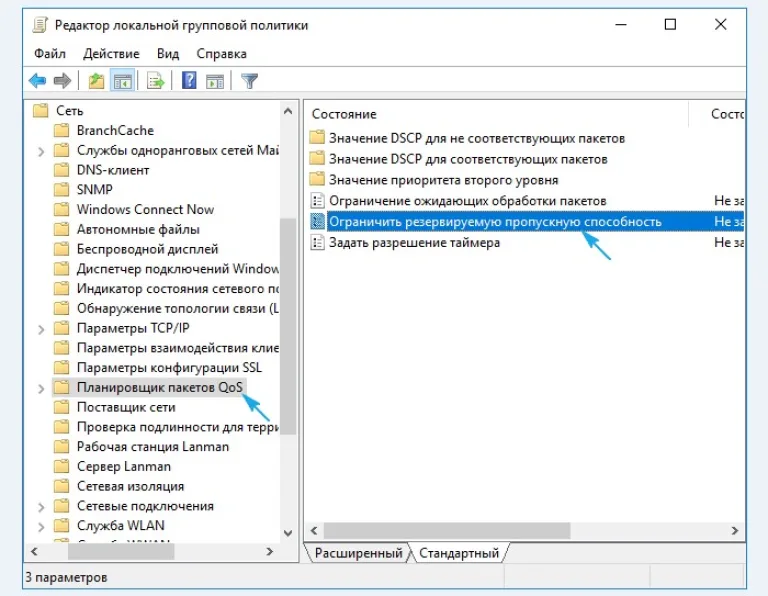Open the "Справка" menu
This screenshot has width=768, height=596.
pyautogui.click(x=221, y=53)
